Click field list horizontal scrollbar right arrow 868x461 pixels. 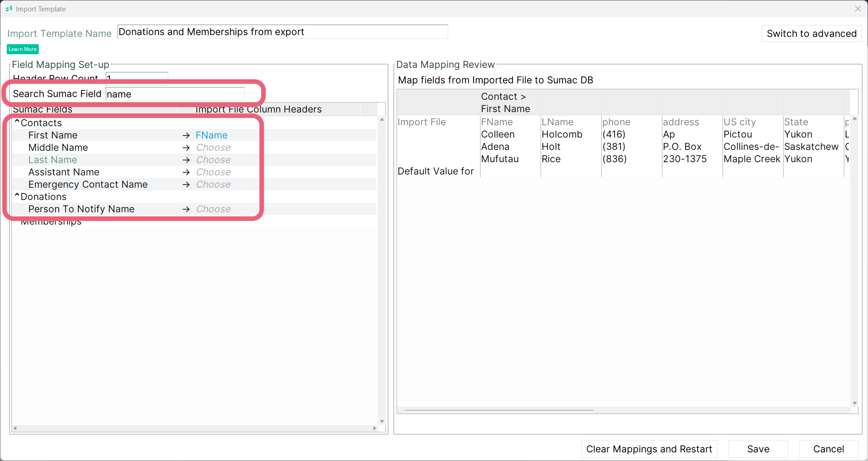(375, 428)
